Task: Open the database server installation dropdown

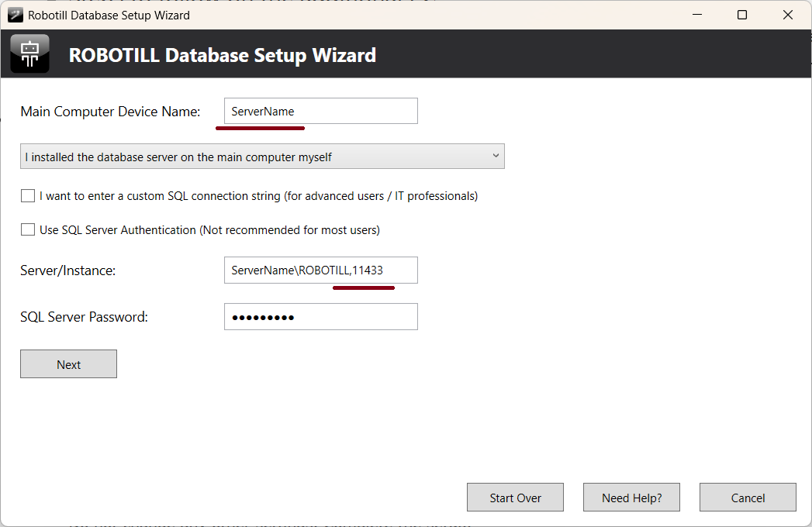Action: [262, 157]
